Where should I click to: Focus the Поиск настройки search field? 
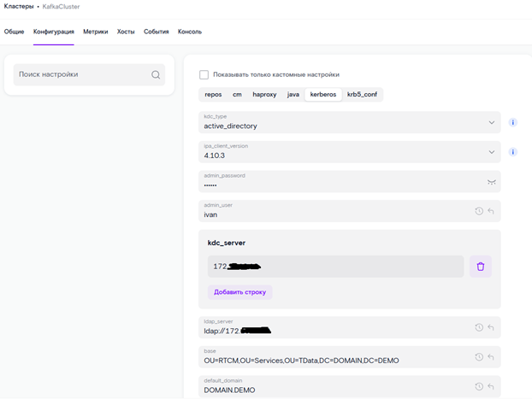point(89,74)
